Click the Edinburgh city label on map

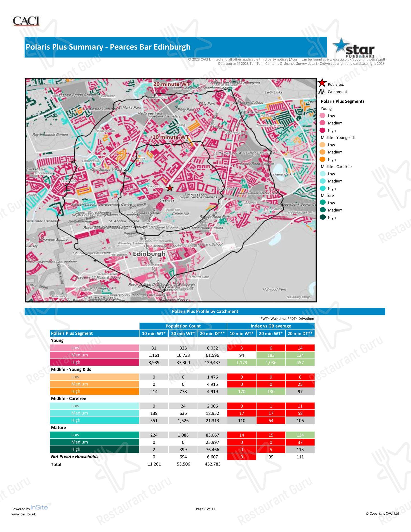point(149,254)
